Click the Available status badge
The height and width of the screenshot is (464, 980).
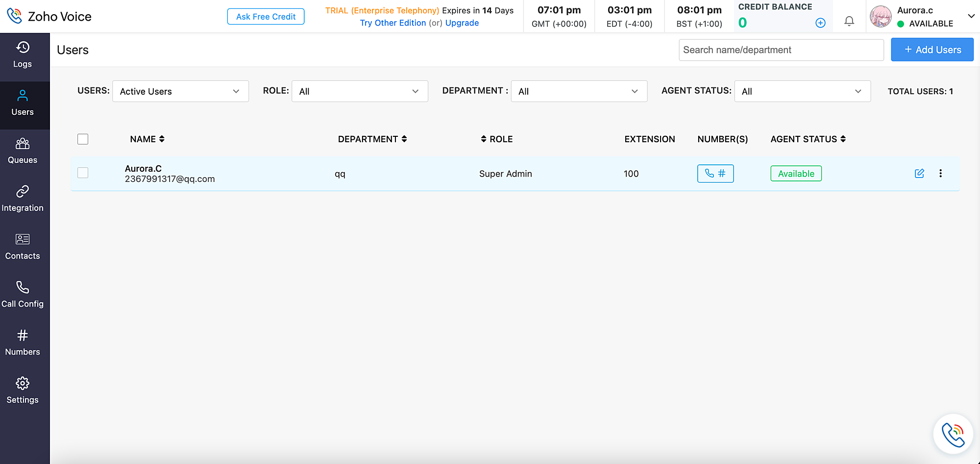click(796, 174)
